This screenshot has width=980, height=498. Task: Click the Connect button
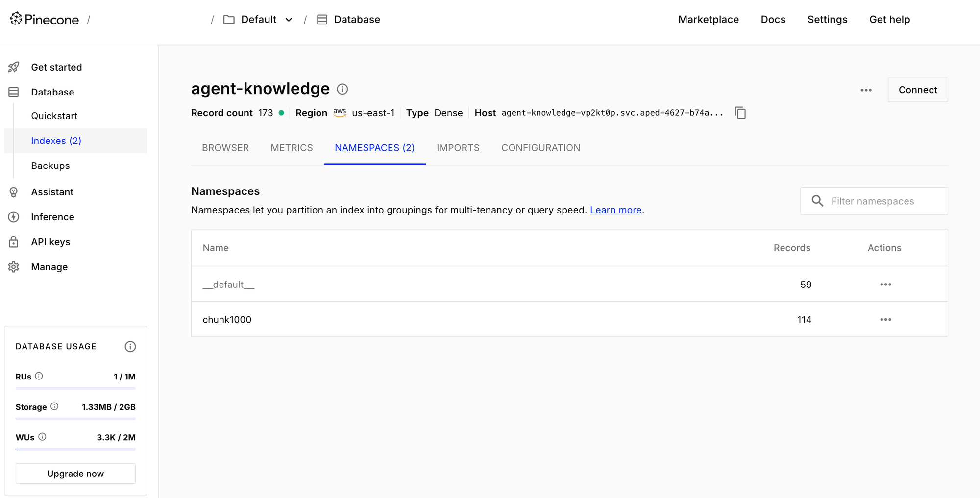[918, 90]
